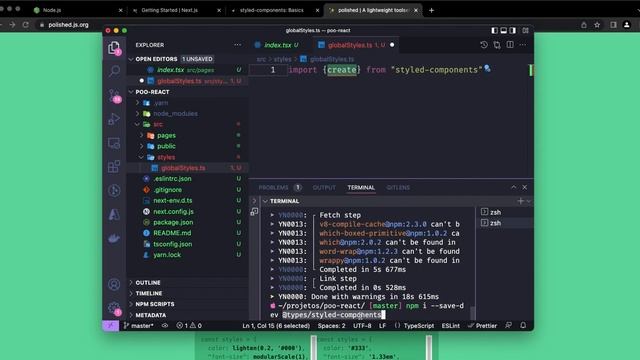Click Ln 1, Col 15 cursor position

[276, 325]
